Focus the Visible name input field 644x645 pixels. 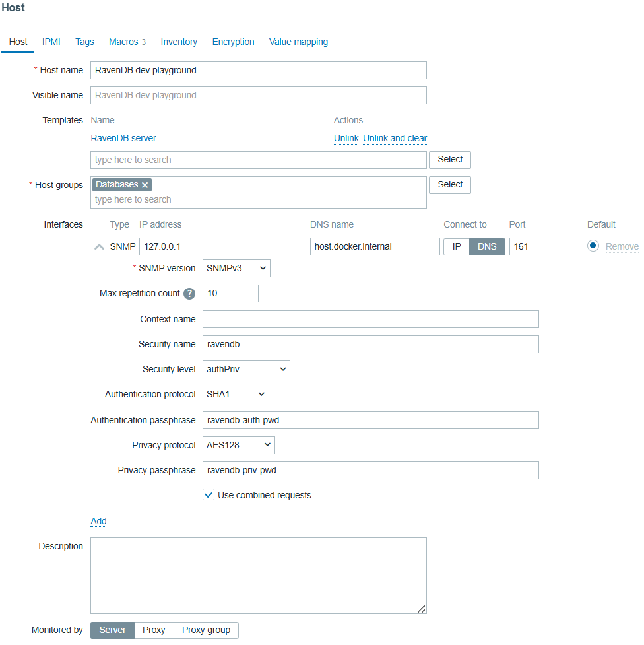click(x=259, y=96)
